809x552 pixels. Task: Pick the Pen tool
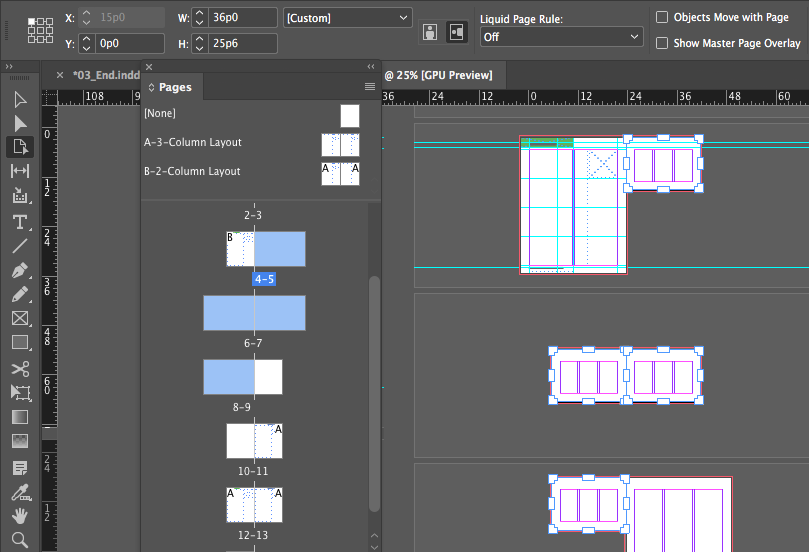pos(20,270)
